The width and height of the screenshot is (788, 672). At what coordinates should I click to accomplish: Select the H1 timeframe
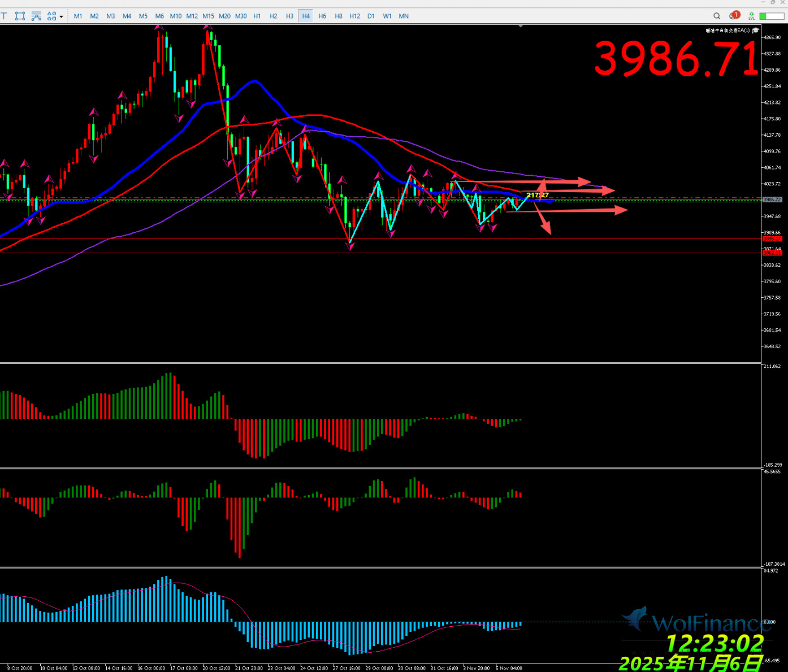[x=257, y=16]
